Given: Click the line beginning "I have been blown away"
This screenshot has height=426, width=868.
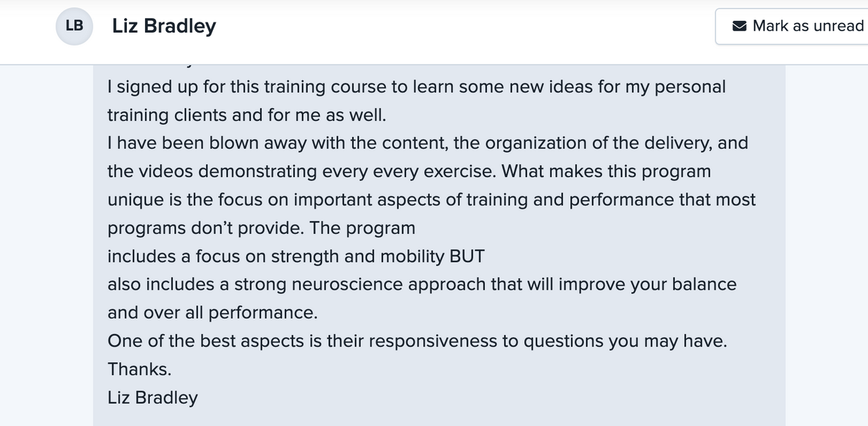Looking at the screenshot, I should tap(427, 143).
